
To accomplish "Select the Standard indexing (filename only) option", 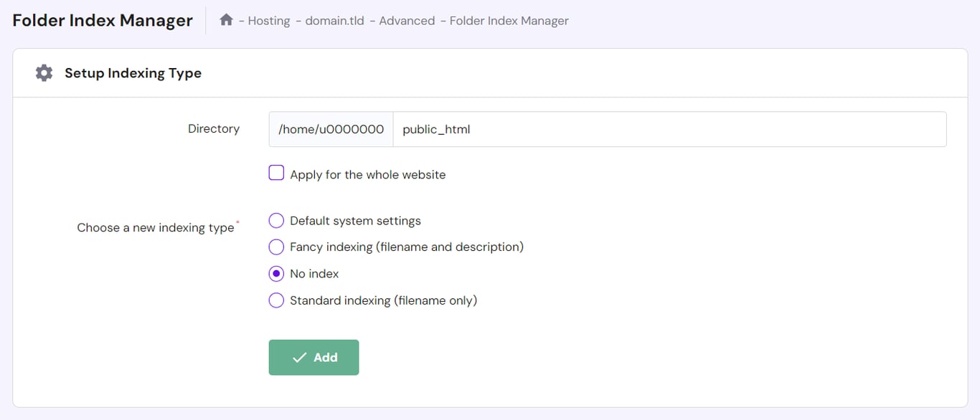I will pos(276,300).
